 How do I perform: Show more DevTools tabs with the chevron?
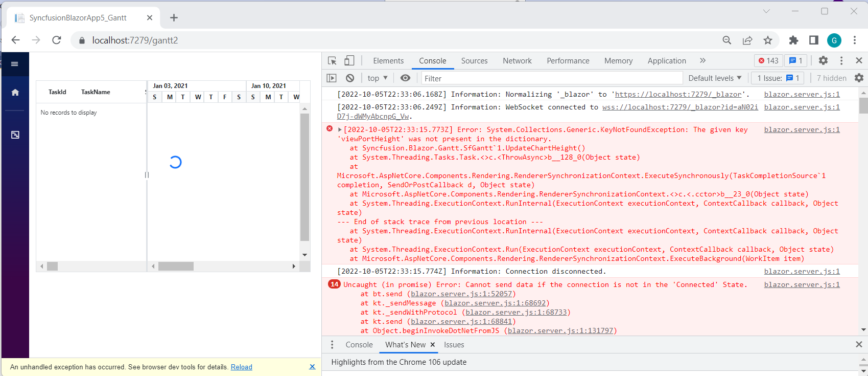tap(702, 60)
